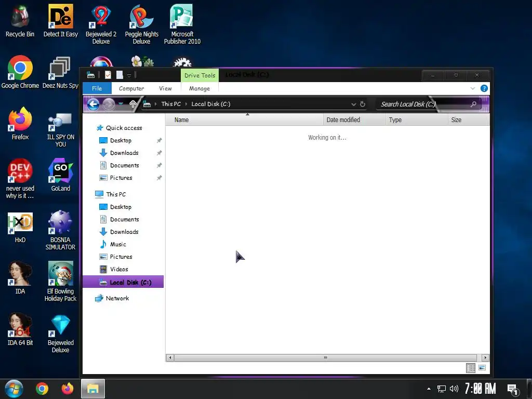Open Chrome from the taskbar
Image resolution: width=532 pixels, height=399 pixels.
tap(42, 389)
